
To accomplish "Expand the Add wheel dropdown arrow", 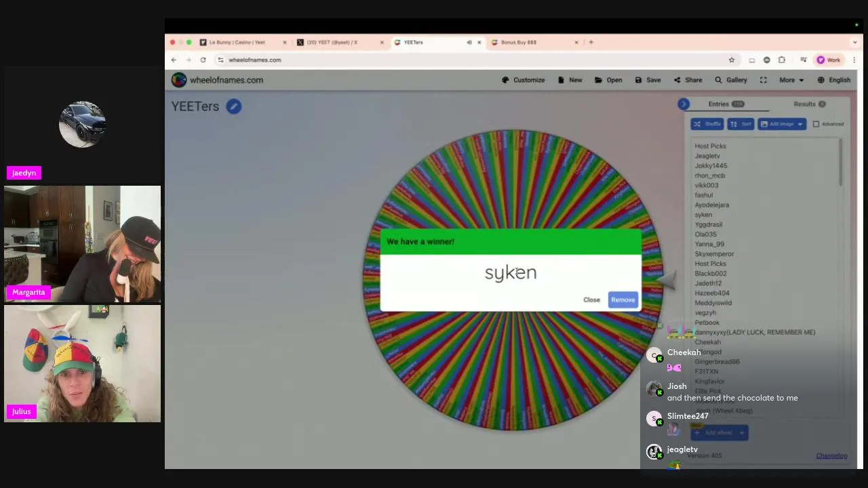I will (742, 432).
